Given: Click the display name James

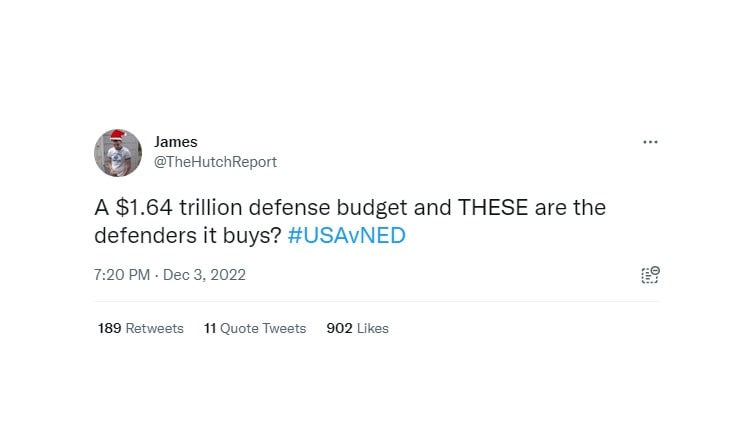Looking at the screenshot, I should [x=176, y=142].
